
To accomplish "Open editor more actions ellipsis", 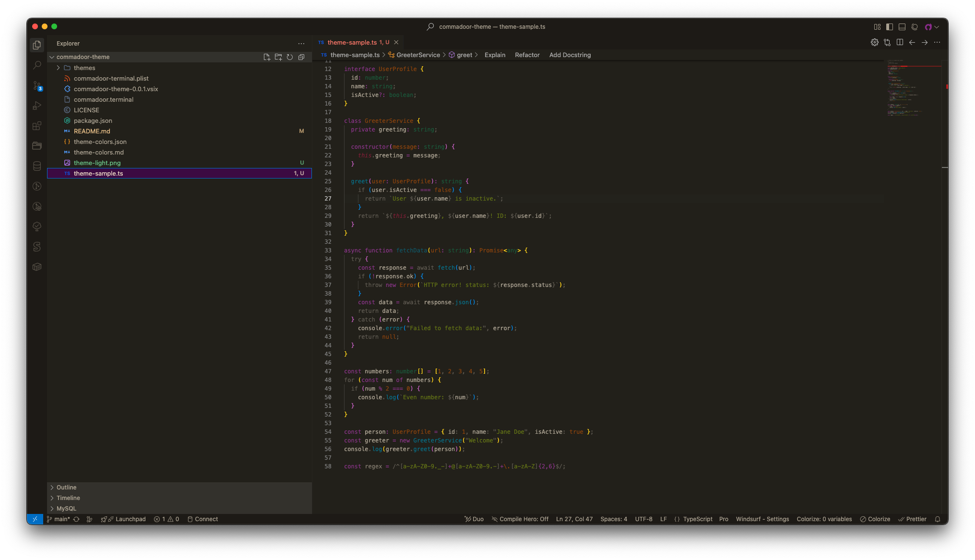I will [x=937, y=43].
